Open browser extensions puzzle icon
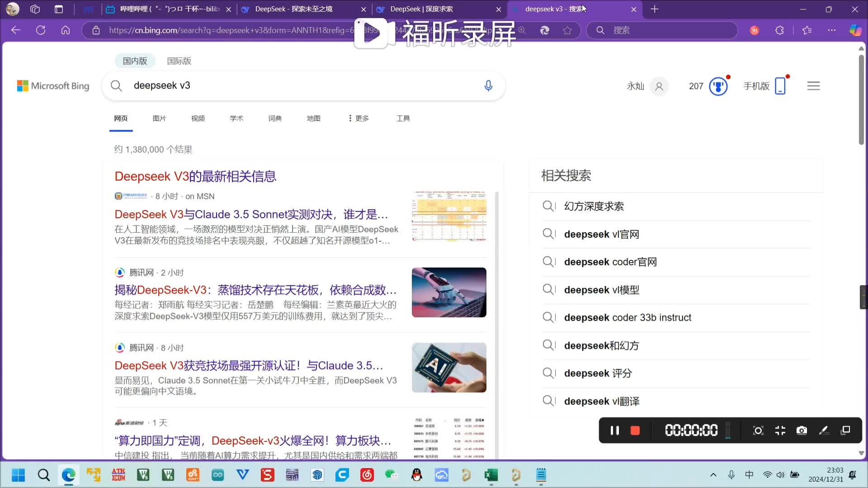This screenshot has width=868, height=488. (779, 30)
